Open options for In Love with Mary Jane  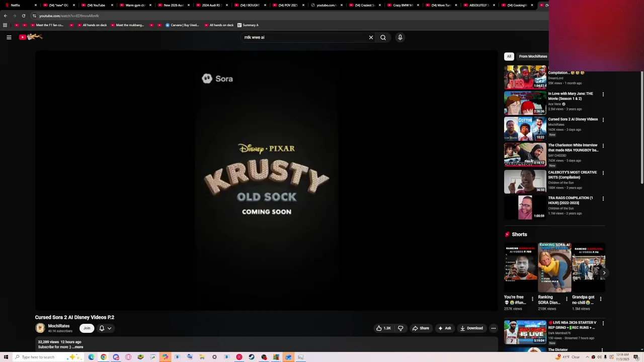[x=603, y=94]
